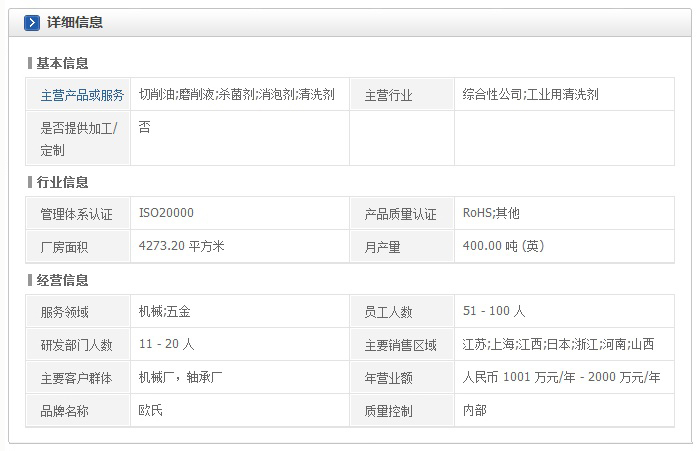This screenshot has width=699, height=451.
Task: Click the product list starting with 切削油
Action: pyautogui.click(x=236, y=94)
